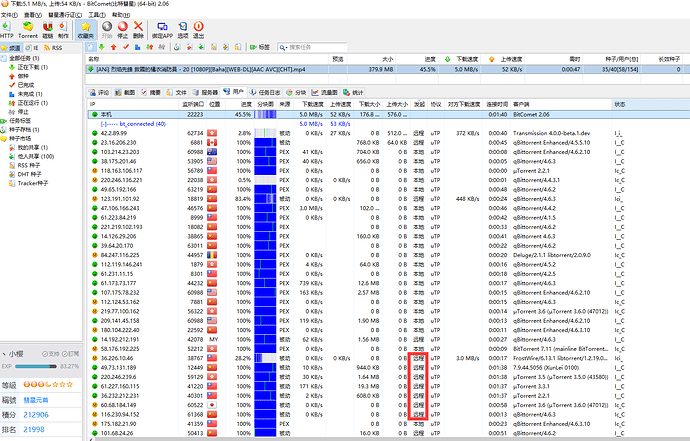690x441 pixels.
Task: Open the 流量图 traffic chart tab
Action: pos(325,92)
